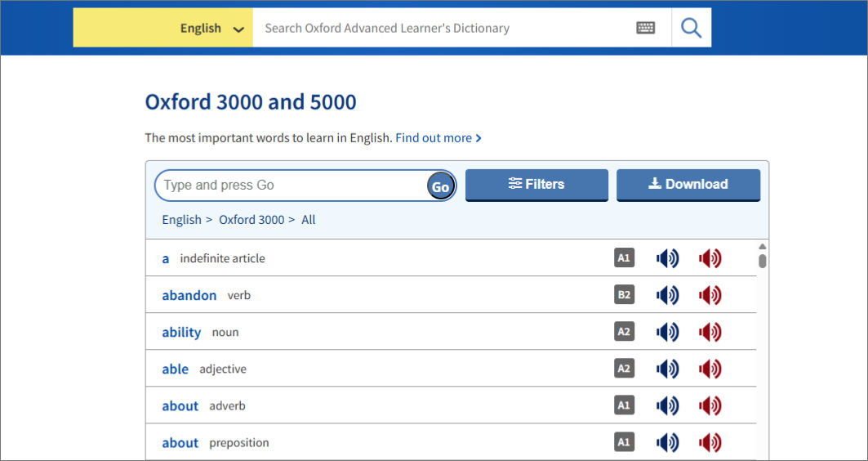Click the magnifying glass search icon

tap(692, 28)
